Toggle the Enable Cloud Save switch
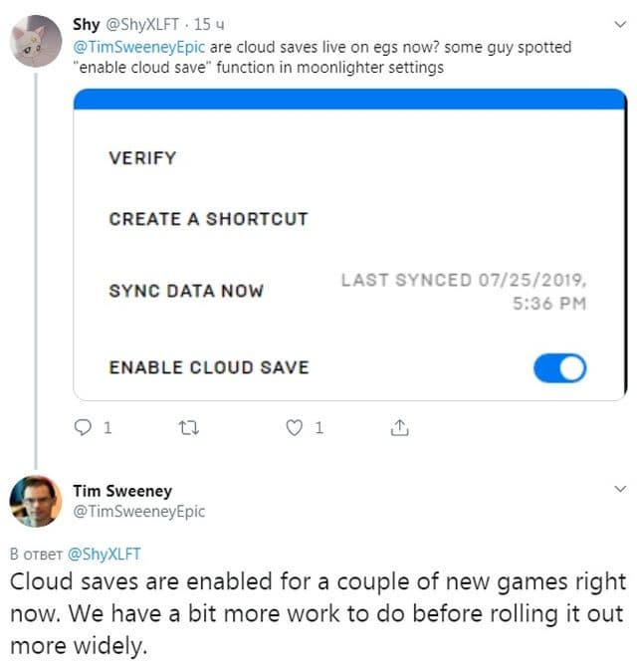The width and height of the screenshot is (637, 672). [x=559, y=368]
